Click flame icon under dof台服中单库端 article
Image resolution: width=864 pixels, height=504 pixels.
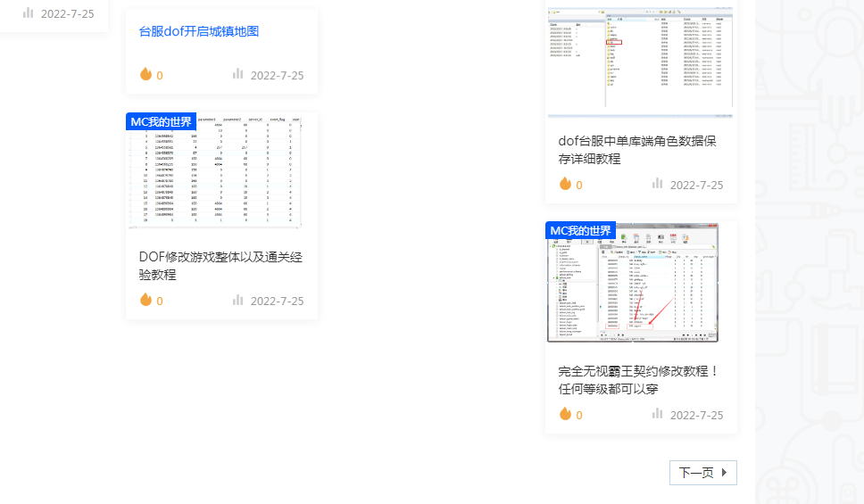(565, 184)
